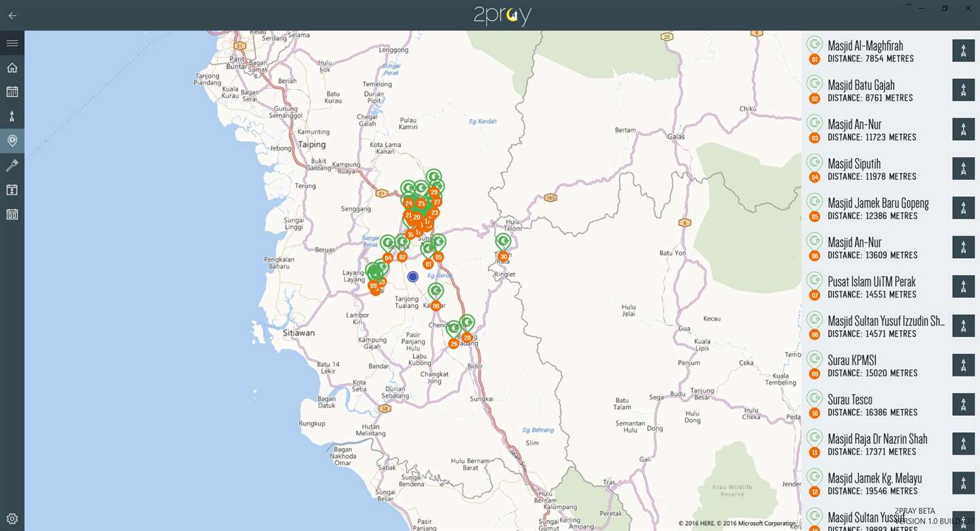The width and height of the screenshot is (980, 531).
Task: Open the two-column calendar icon in the sidebar
Action: point(12,214)
